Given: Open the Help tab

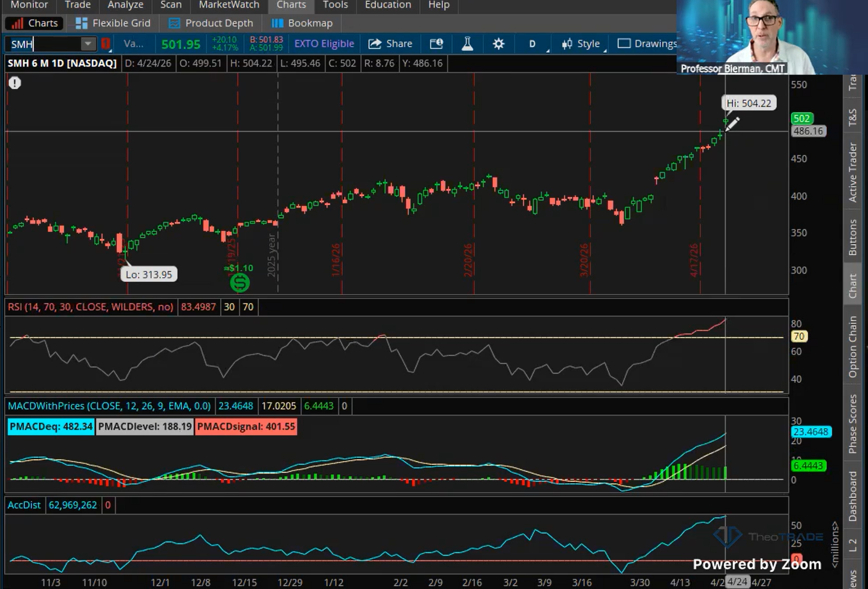Looking at the screenshot, I should point(439,5).
